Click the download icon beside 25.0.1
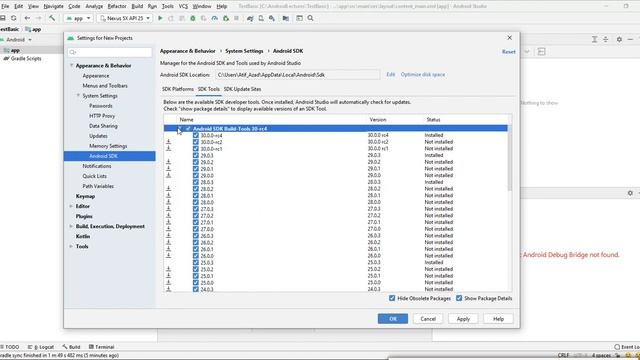The width and height of the screenshot is (640, 360). 168,276
